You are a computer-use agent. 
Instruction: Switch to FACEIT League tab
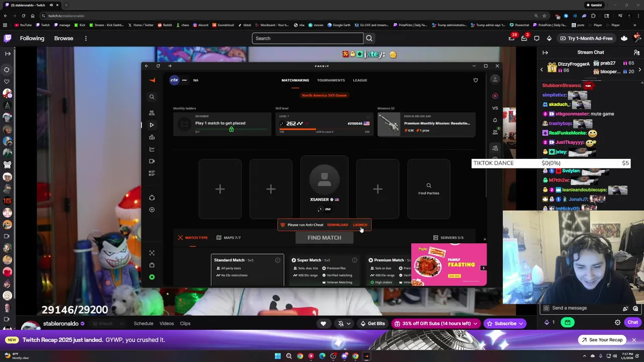coord(360,80)
